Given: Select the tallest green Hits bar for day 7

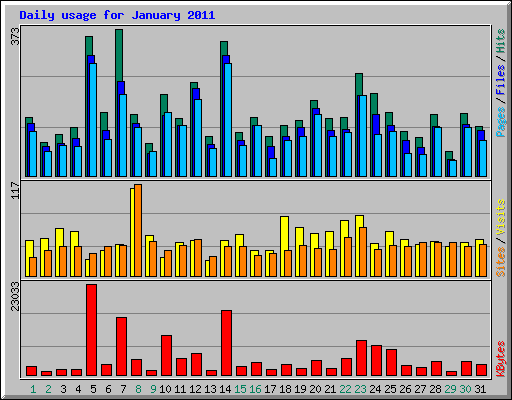Looking at the screenshot, I should pyautogui.click(x=119, y=55).
